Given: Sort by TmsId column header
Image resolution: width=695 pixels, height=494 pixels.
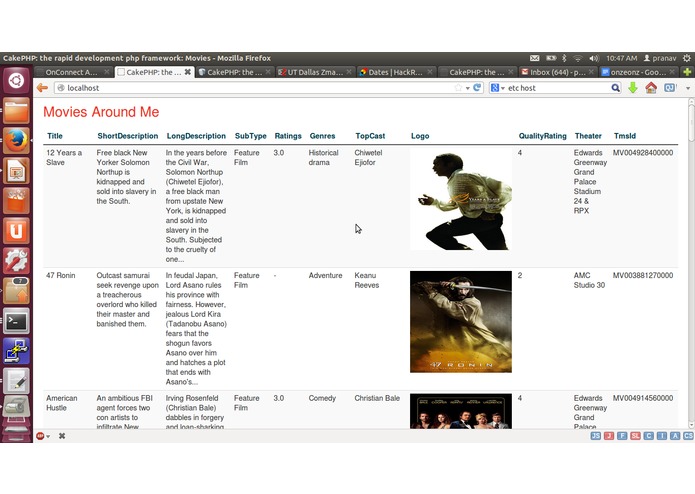Looking at the screenshot, I should click(625, 136).
